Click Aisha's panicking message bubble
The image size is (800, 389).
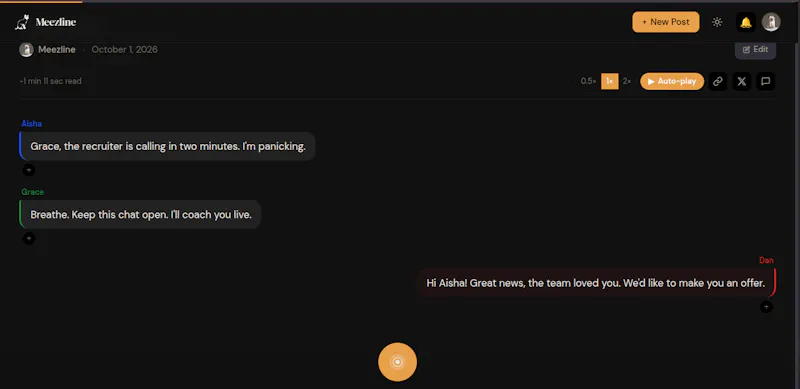(x=167, y=147)
